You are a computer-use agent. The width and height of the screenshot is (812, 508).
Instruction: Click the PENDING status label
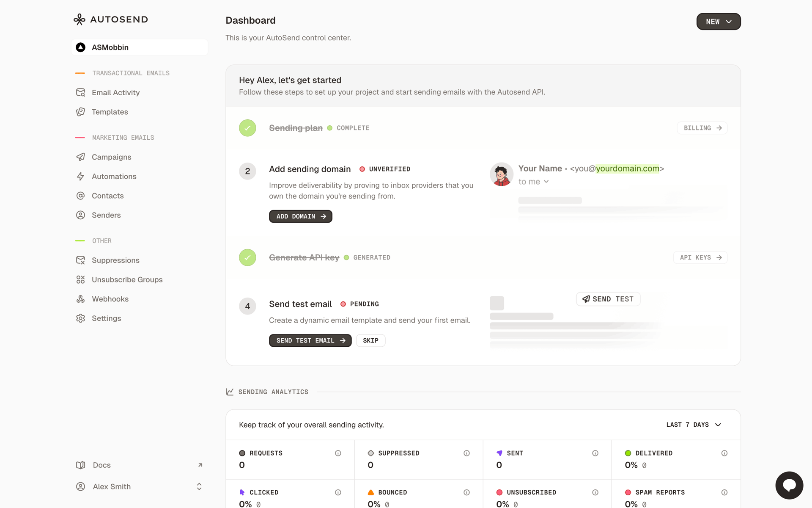pyautogui.click(x=364, y=304)
